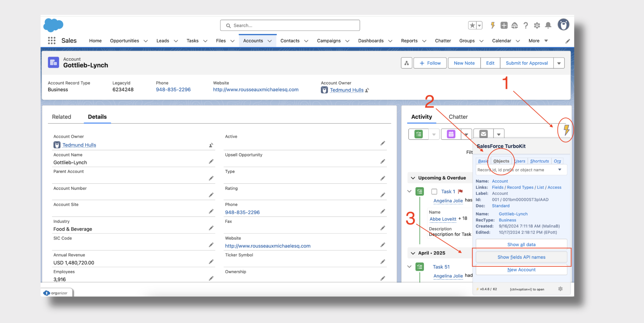The height and width of the screenshot is (323, 644).
Task: Open the notifications bell icon
Action: coord(548,25)
